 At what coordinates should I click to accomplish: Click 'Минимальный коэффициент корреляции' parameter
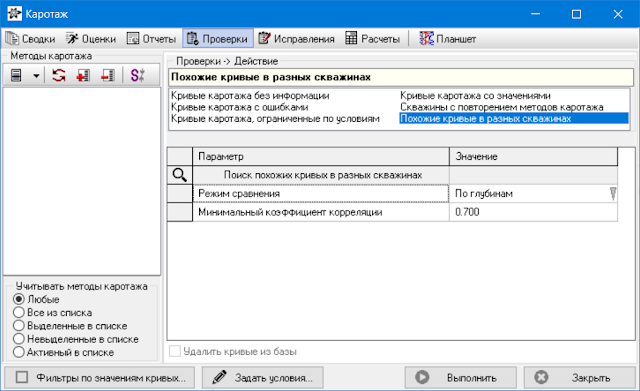pos(320,212)
